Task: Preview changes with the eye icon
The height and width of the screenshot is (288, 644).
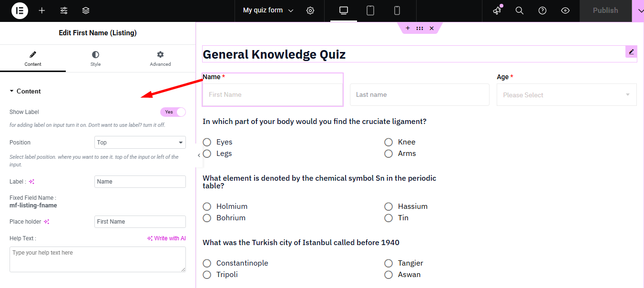Action: [x=565, y=10]
